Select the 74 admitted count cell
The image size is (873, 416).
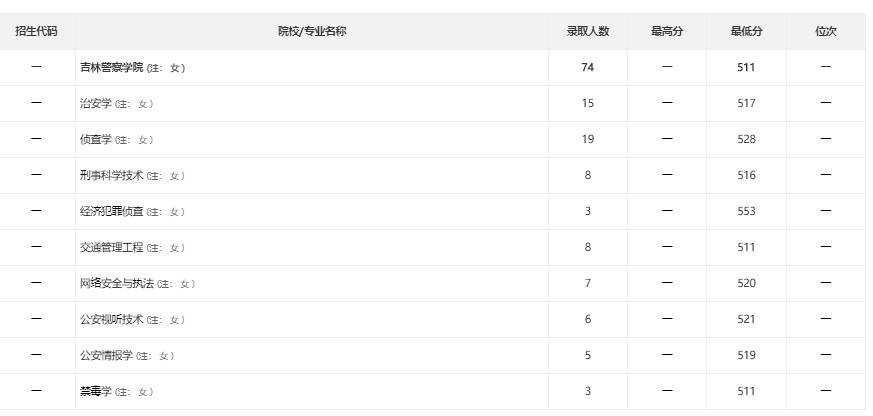click(588, 67)
